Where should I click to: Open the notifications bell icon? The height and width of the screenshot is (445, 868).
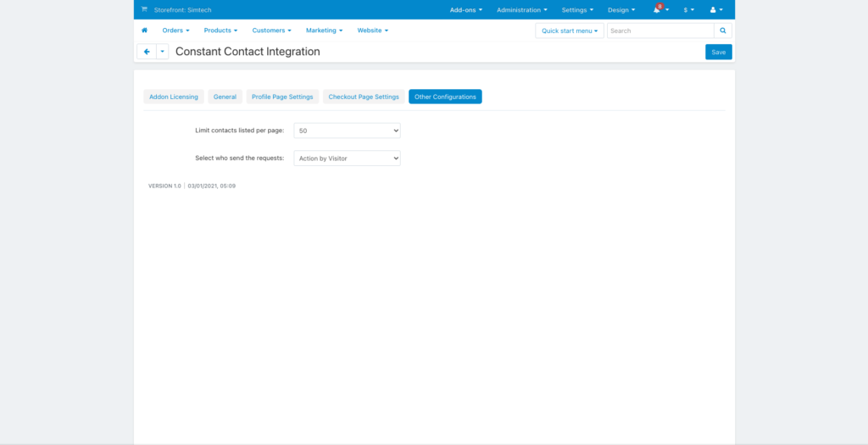click(658, 10)
